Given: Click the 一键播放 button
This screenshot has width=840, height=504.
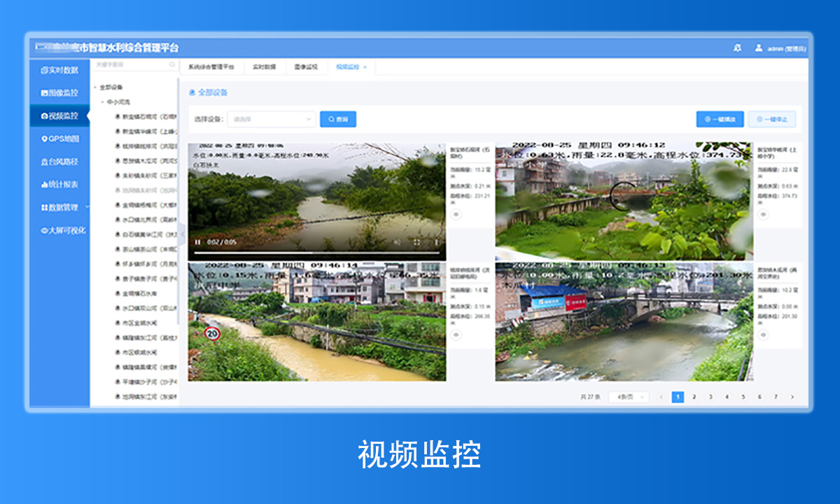Looking at the screenshot, I should (720, 119).
